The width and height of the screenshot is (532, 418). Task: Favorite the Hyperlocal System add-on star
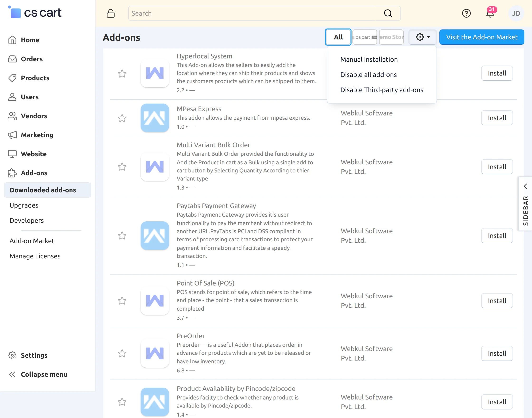tap(122, 73)
